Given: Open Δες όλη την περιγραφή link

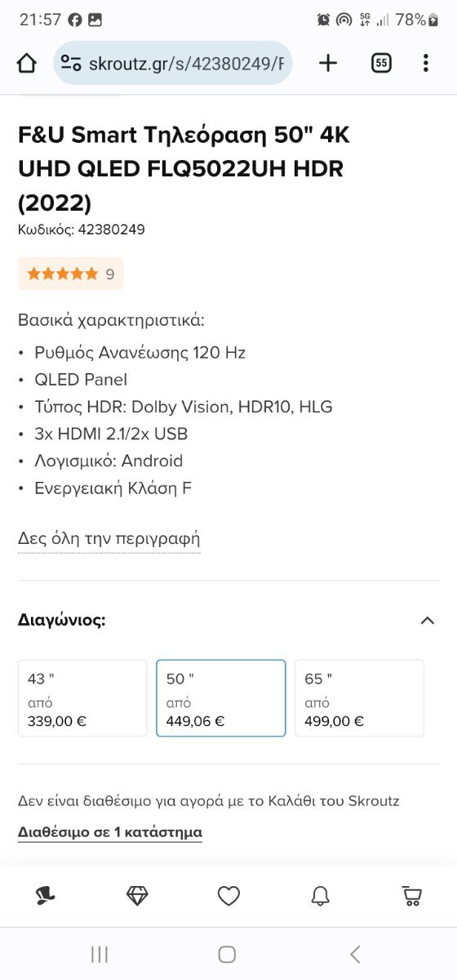Looking at the screenshot, I should click(109, 539).
